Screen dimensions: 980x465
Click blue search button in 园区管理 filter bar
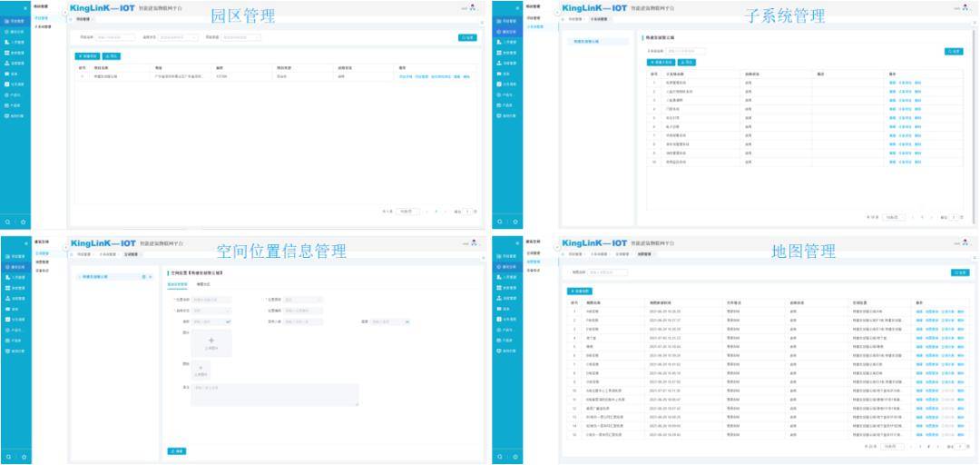[x=467, y=37]
